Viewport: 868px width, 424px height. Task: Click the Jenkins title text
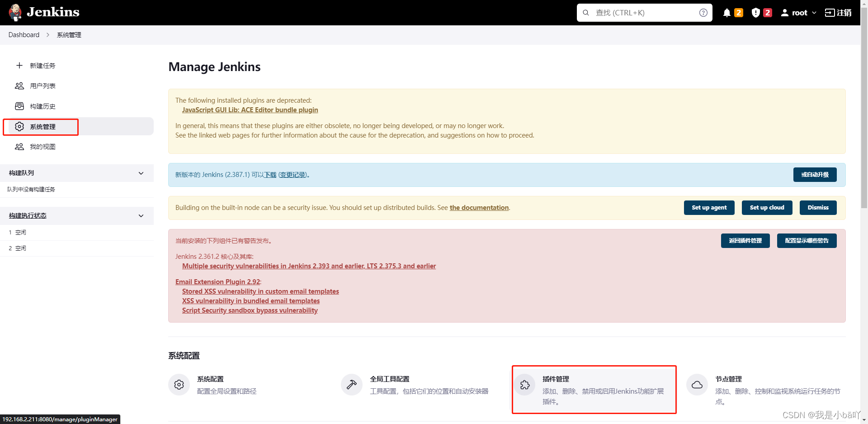pyautogui.click(x=53, y=12)
